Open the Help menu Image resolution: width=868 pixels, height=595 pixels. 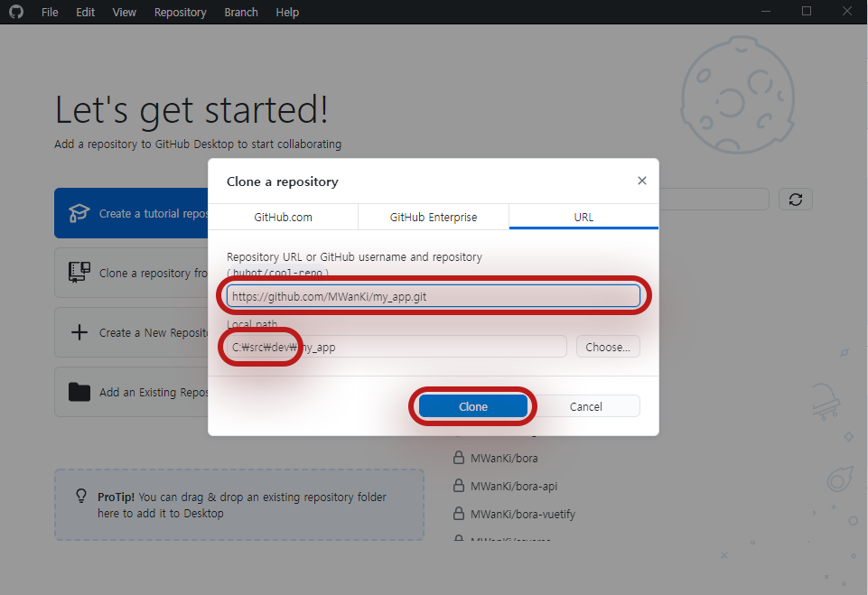287,12
